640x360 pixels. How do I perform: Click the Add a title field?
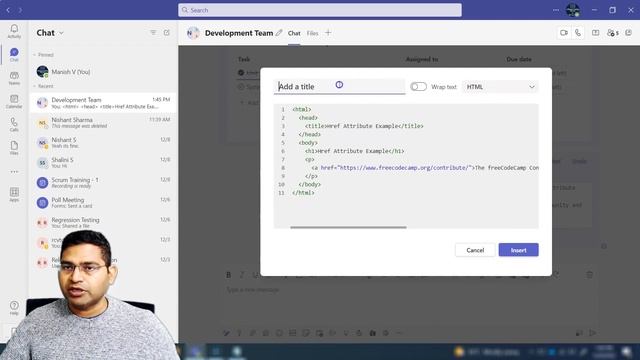pyautogui.click(x=340, y=87)
